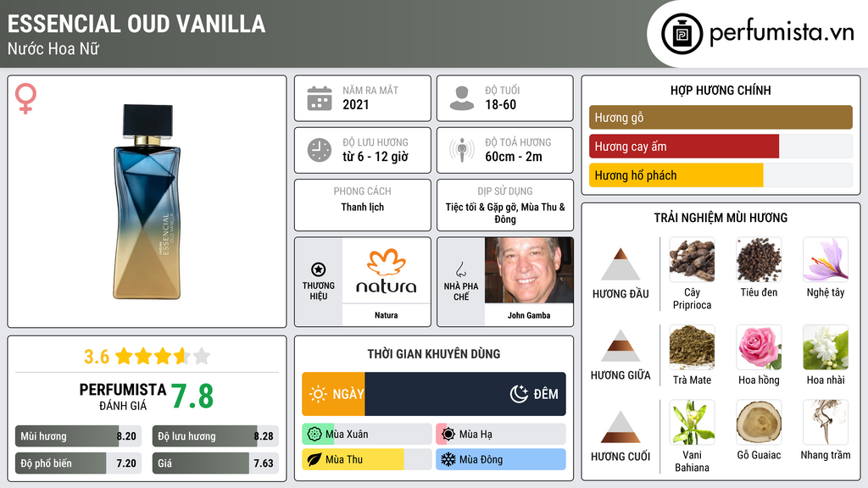Screen dimensions: 868x488
Task: Click the pink female gender symbol
Action: click(x=25, y=98)
